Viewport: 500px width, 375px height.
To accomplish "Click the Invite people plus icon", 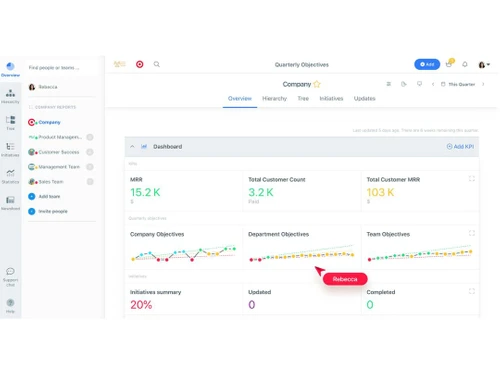I will pyautogui.click(x=32, y=211).
